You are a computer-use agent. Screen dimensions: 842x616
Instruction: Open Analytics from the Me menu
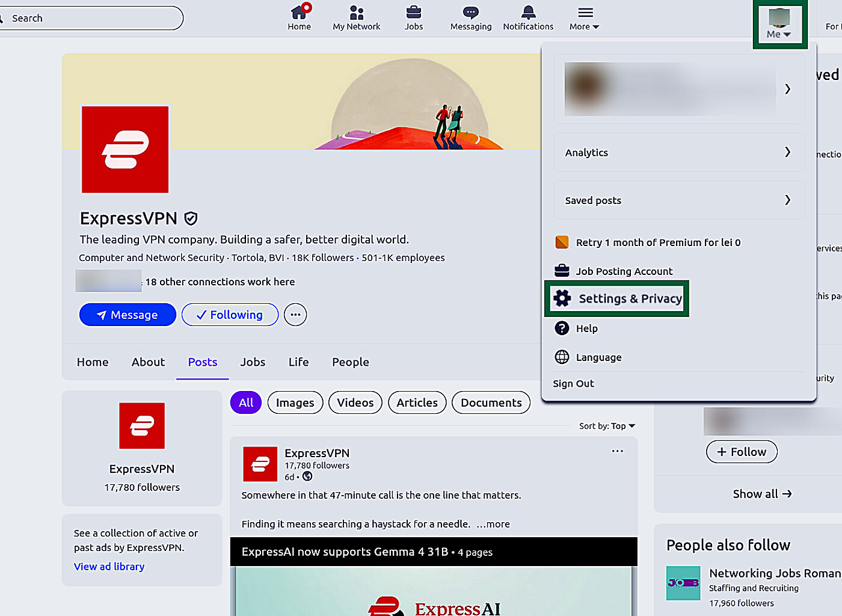(x=679, y=152)
